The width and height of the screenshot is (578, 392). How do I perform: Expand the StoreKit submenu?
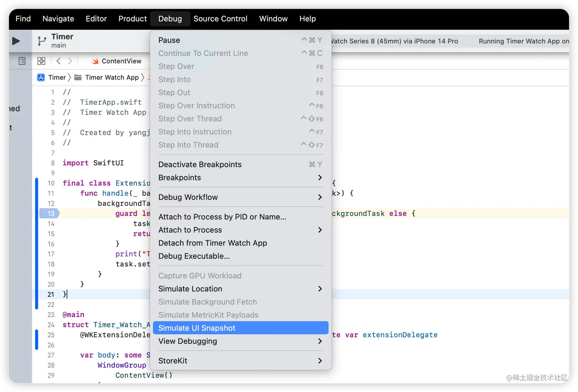point(240,361)
